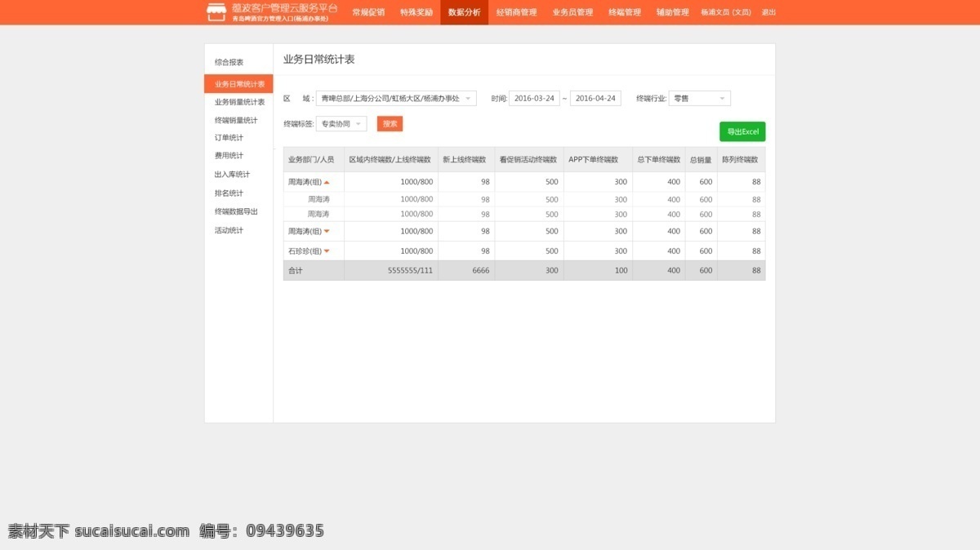Select 业务日常统计表 in the sidebar
The image size is (980, 550).
pos(238,84)
